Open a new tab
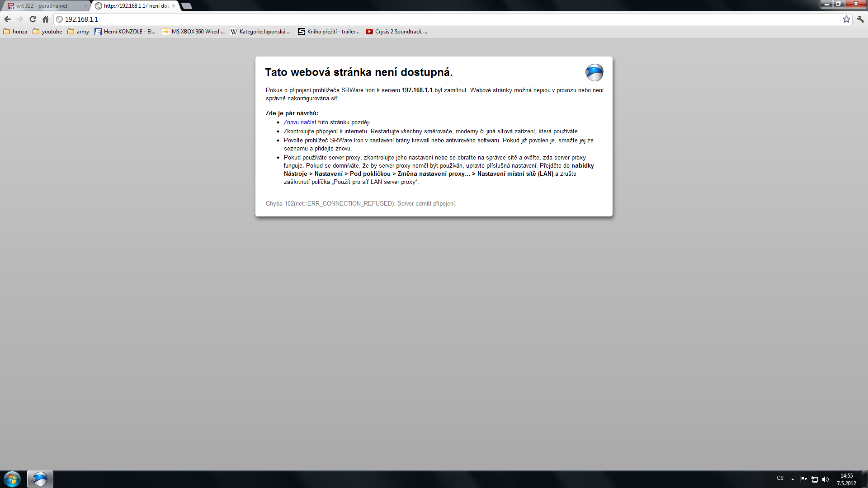868x488 pixels. pos(187,6)
